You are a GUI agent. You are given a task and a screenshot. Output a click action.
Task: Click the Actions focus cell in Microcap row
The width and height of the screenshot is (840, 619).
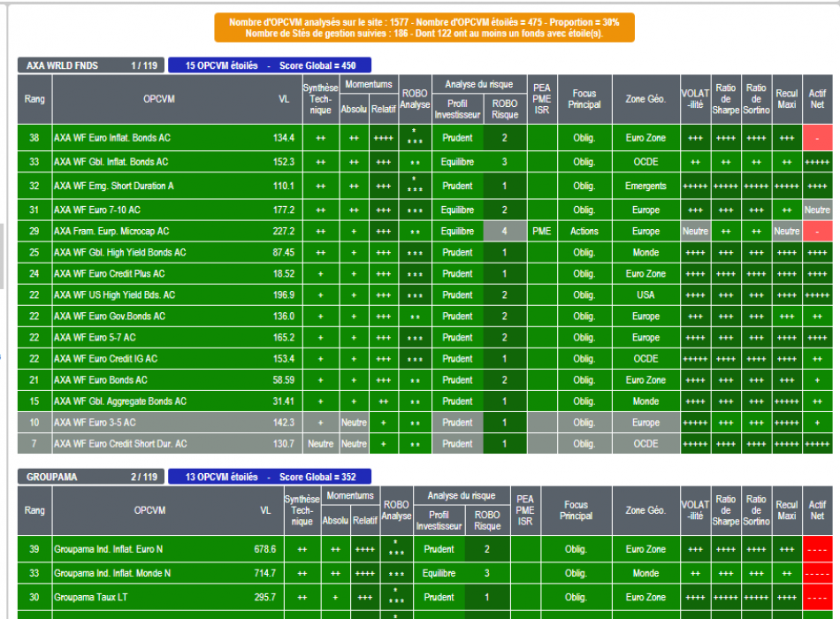coord(584,232)
